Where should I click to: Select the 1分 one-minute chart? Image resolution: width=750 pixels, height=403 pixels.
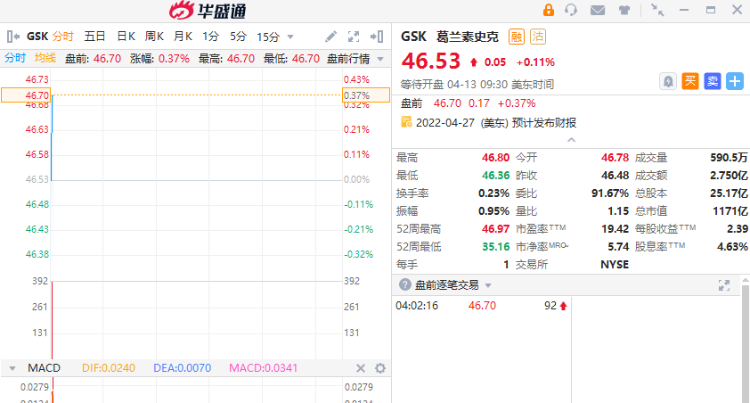click(210, 36)
